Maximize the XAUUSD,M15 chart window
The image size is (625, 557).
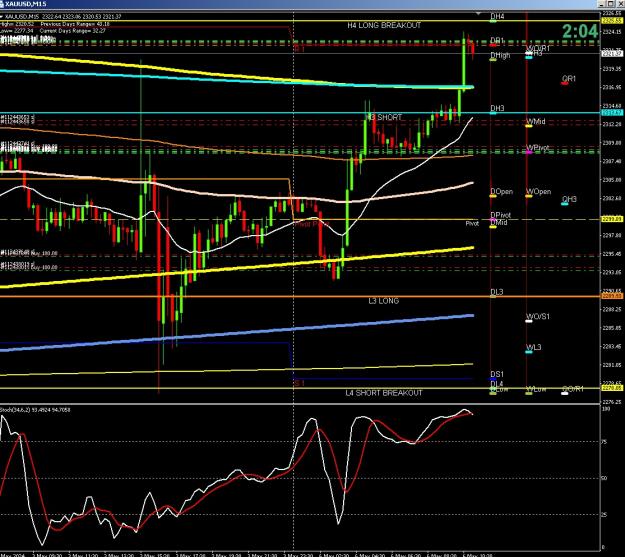click(x=611, y=4)
